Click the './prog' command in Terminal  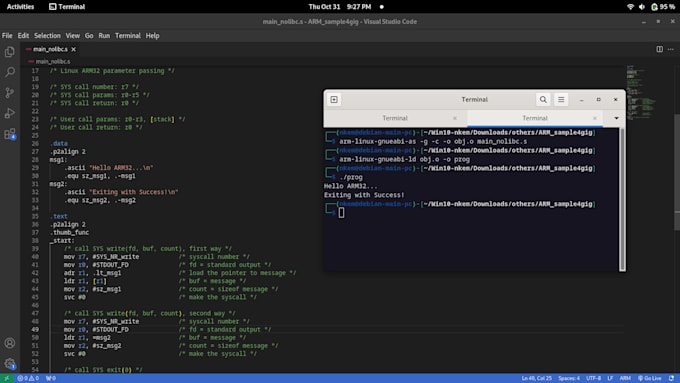pyautogui.click(x=351, y=177)
